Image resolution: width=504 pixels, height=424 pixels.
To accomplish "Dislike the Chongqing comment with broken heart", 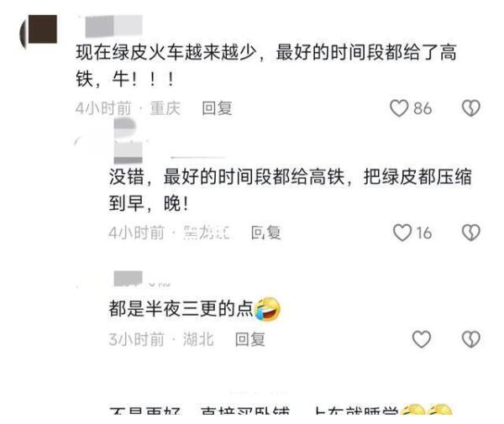I will [471, 108].
